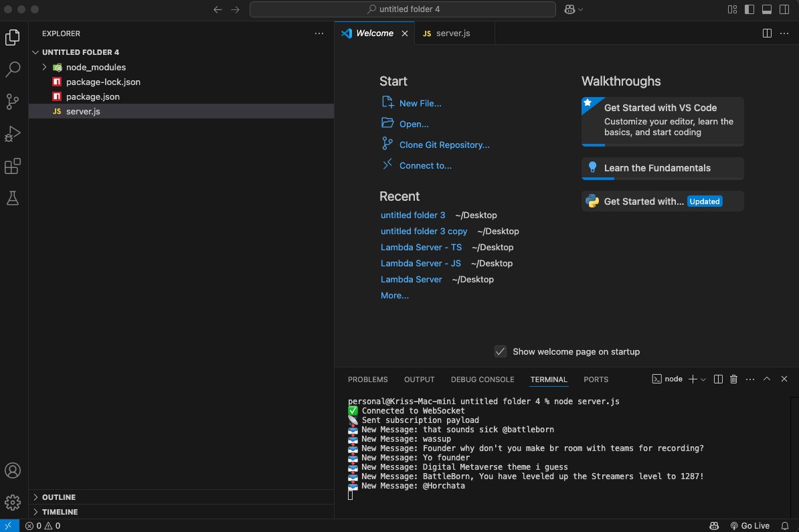This screenshot has height=532, width=799.
Task: Show errors and warnings count in status bar
Action: [x=43, y=525]
